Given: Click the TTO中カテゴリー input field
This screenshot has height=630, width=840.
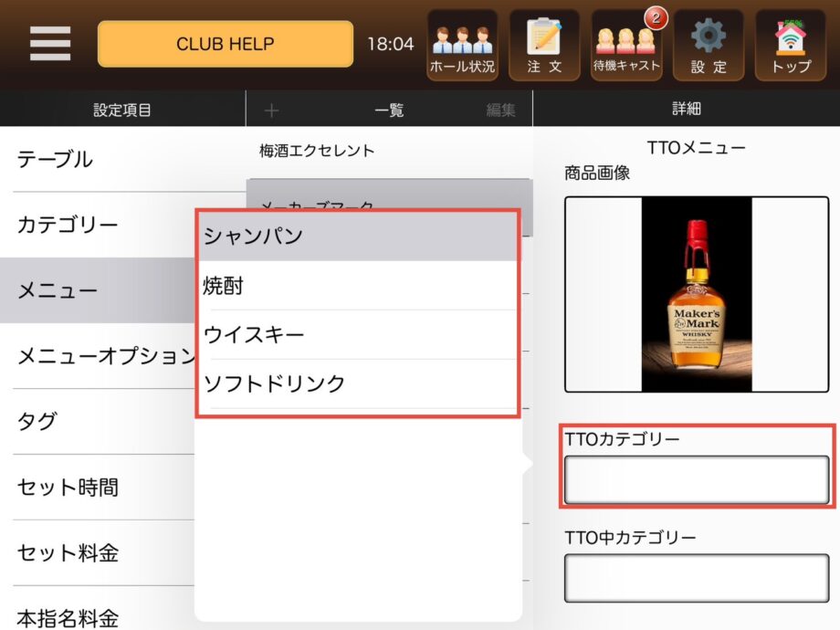Looking at the screenshot, I should tap(697, 578).
